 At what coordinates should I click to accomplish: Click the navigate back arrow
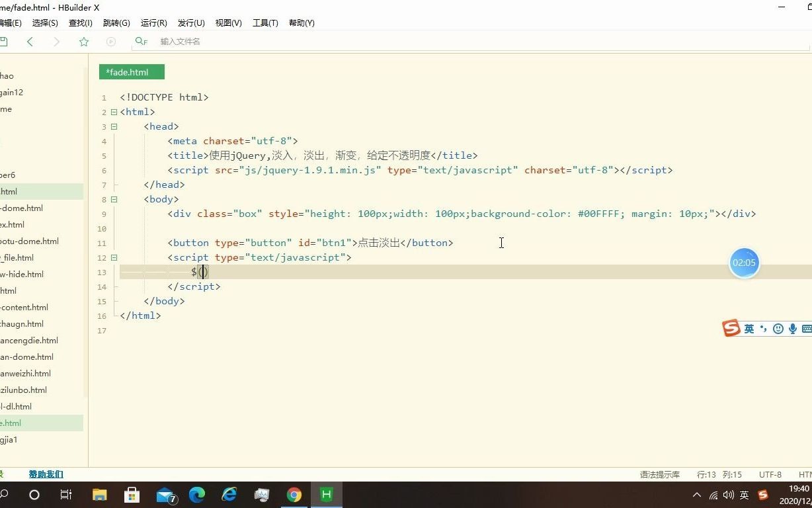30,40
